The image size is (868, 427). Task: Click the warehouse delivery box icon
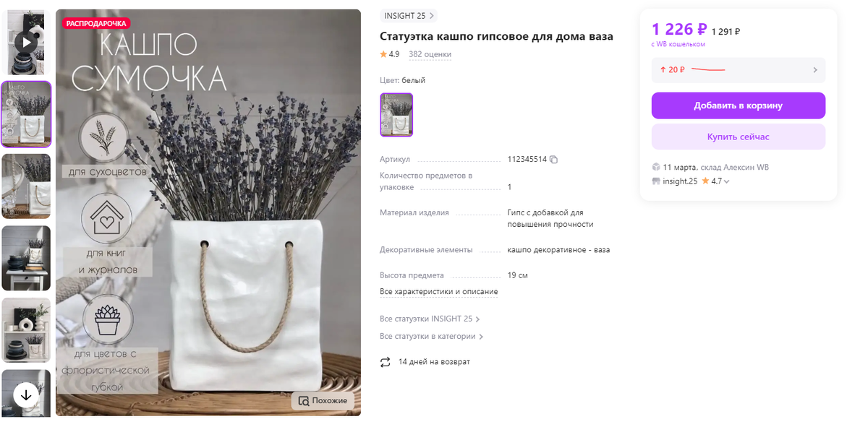[x=656, y=167]
